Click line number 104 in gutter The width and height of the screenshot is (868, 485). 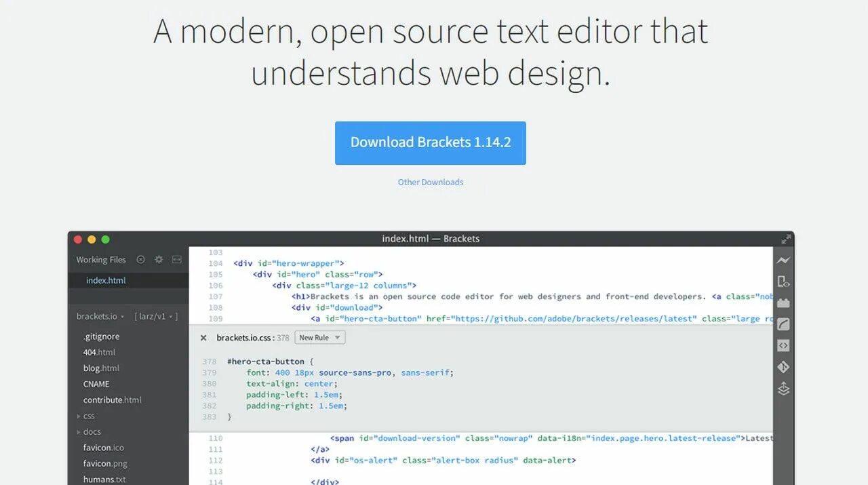click(215, 263)
